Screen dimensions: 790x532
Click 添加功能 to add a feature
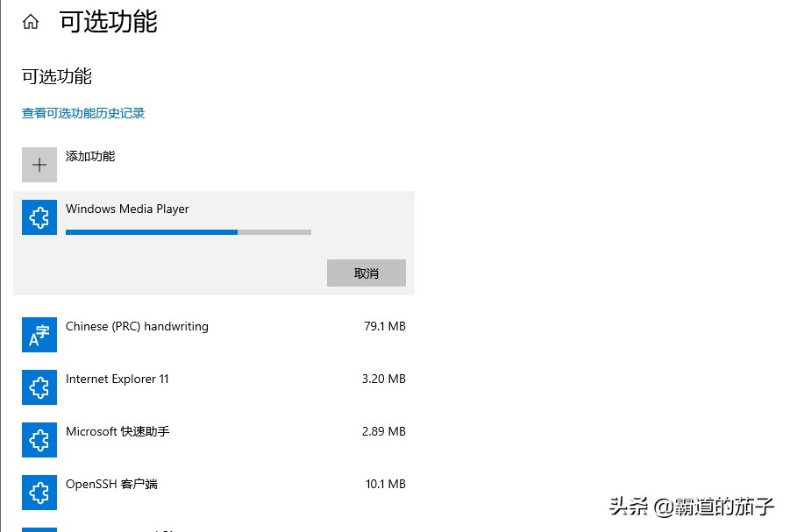click(93, 155)
